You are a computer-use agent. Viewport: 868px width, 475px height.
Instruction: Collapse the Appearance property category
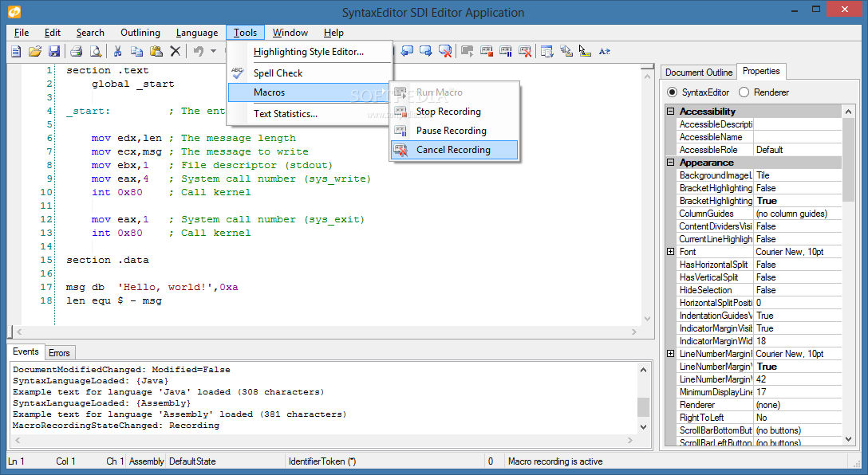click(671, 163)
